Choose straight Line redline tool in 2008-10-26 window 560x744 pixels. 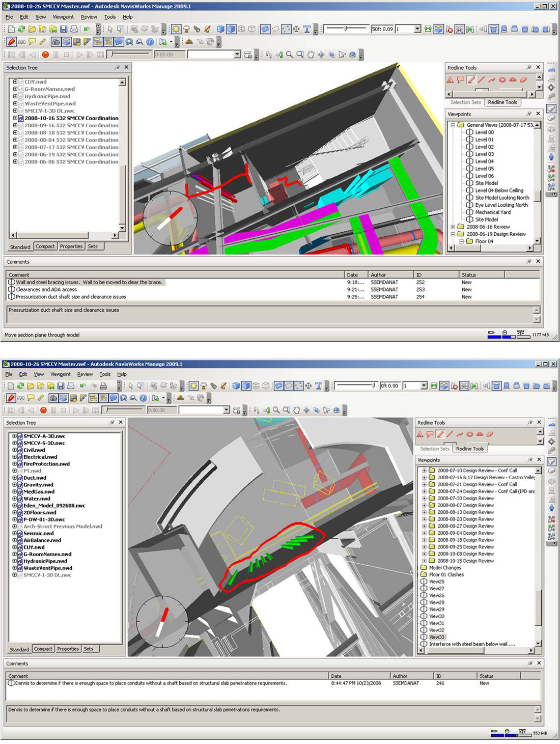pyautogui.click(x=450, y=434)
